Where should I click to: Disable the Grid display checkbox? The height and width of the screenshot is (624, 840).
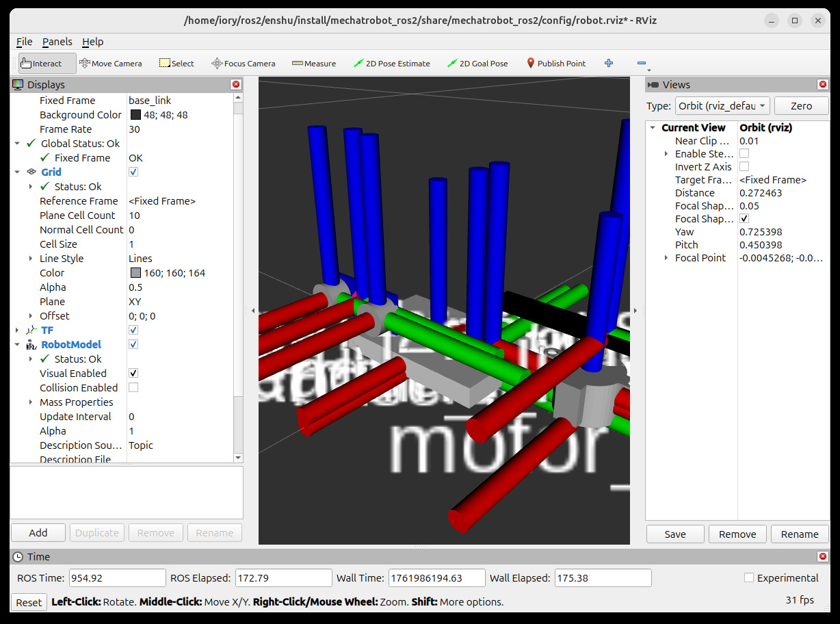tap(133, 172)
